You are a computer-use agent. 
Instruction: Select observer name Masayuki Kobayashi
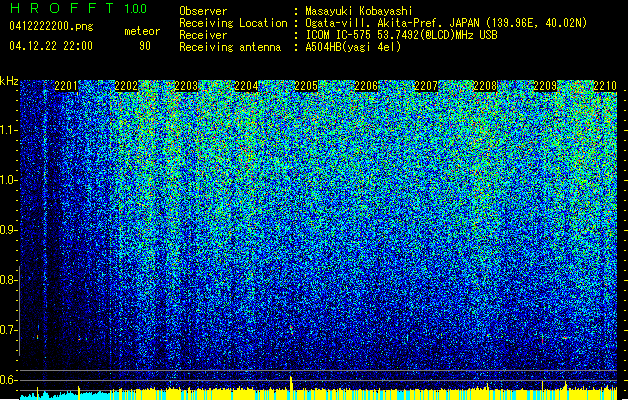[x=359, y=11]
